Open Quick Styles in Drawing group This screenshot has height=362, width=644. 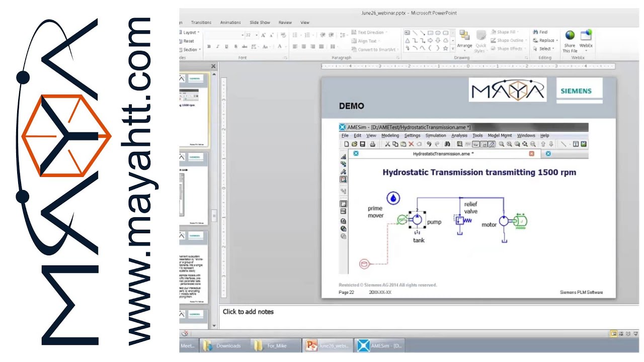pyautogui.click(x=480, y=40)
